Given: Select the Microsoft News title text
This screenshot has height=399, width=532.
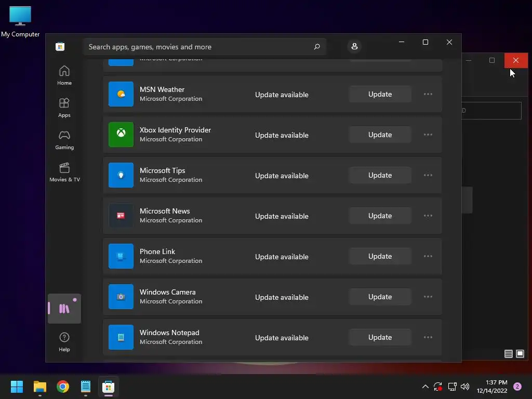Looking at the screenshot, I should coord(165,211).
